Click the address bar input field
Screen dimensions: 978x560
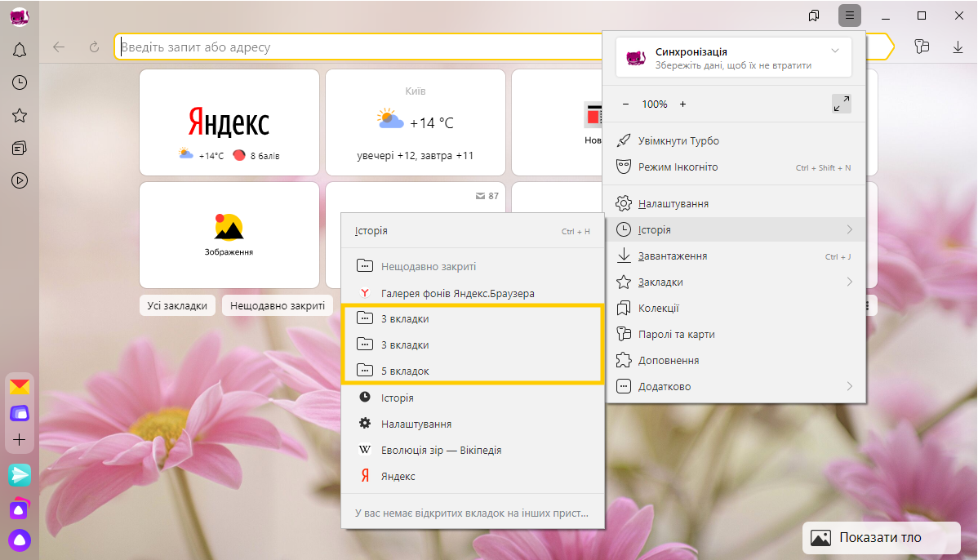click(x=358, y=47)
